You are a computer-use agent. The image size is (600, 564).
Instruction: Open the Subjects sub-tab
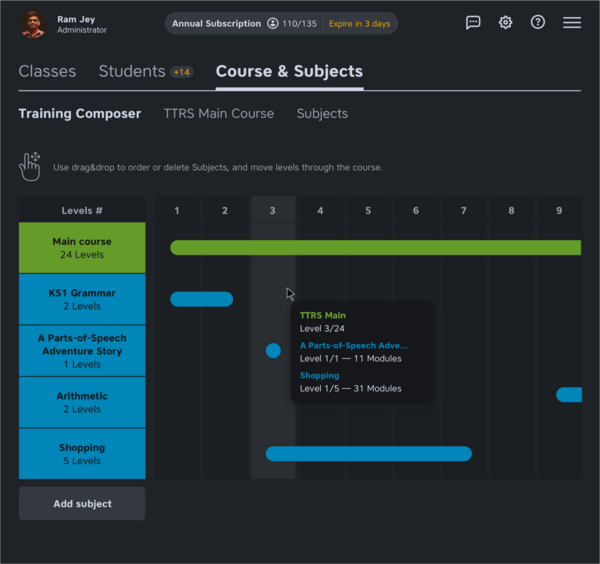(x=322, y=114)
